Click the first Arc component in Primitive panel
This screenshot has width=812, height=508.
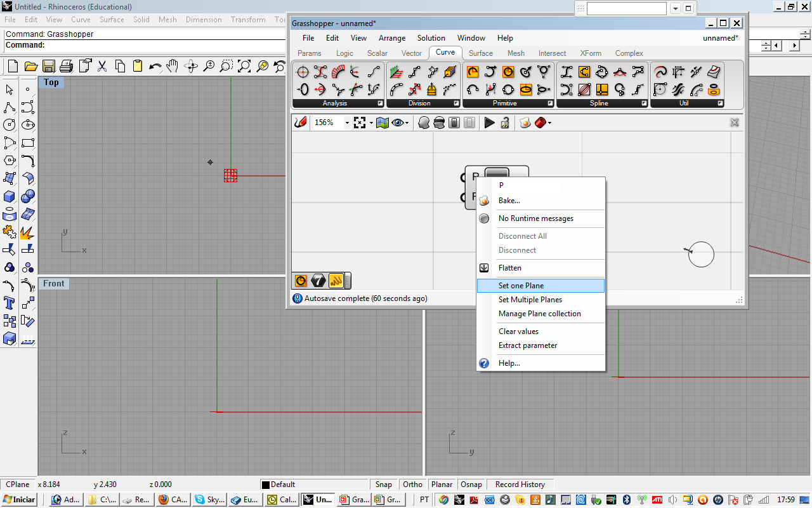473,72
